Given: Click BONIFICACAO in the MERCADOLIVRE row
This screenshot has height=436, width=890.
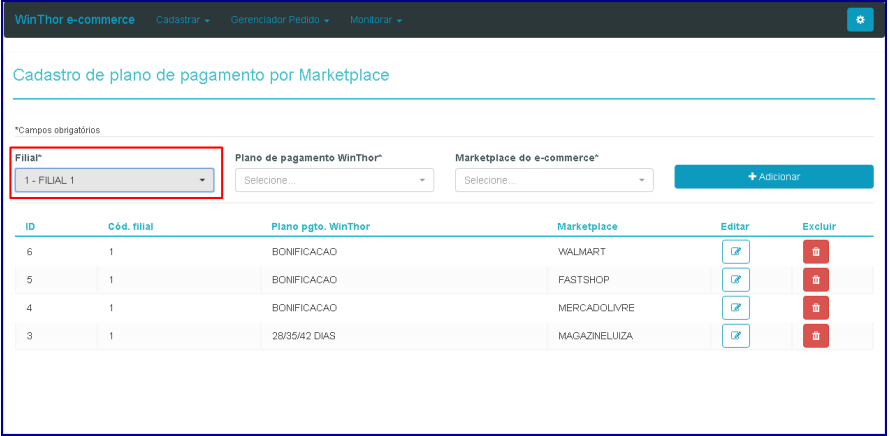Looking at the screenshot, I should click(304, 308).
